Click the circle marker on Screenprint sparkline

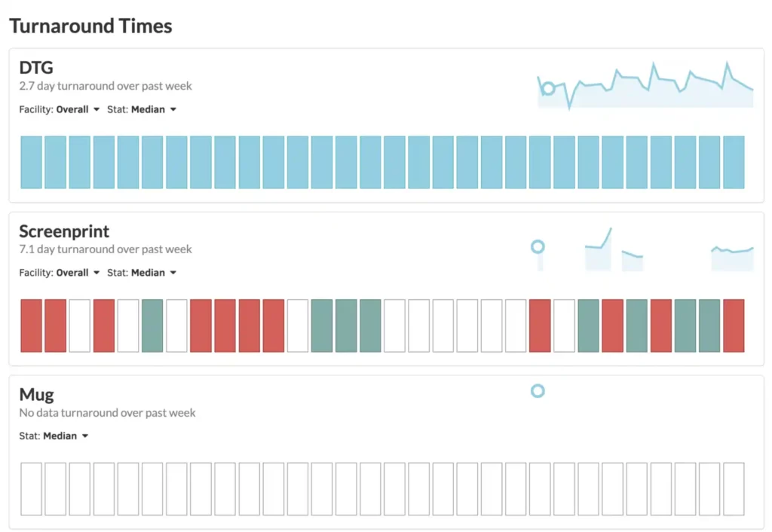pos(538,246)
